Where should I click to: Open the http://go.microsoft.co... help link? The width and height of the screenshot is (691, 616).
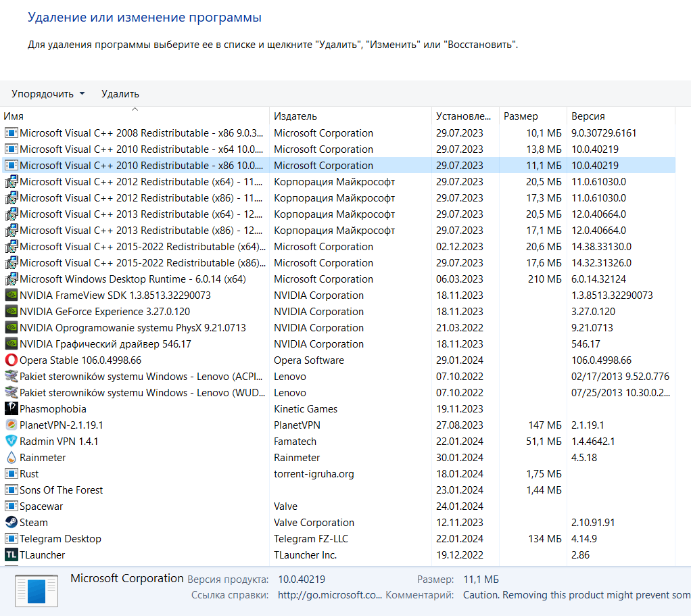tap(330, 595)
